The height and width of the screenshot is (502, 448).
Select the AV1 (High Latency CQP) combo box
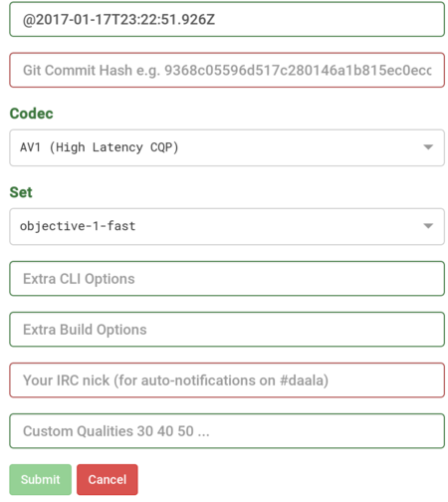tap(227, 147)
